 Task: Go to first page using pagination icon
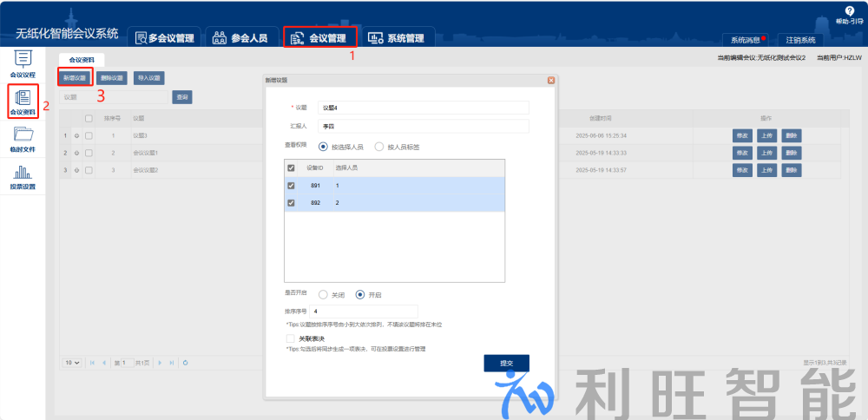pos(92,363)
